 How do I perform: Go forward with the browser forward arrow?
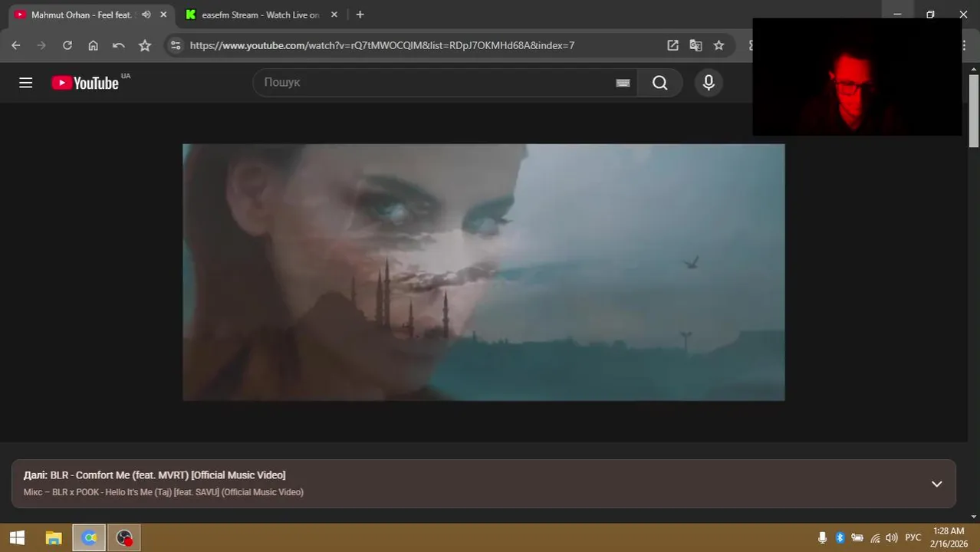(41, 45)
